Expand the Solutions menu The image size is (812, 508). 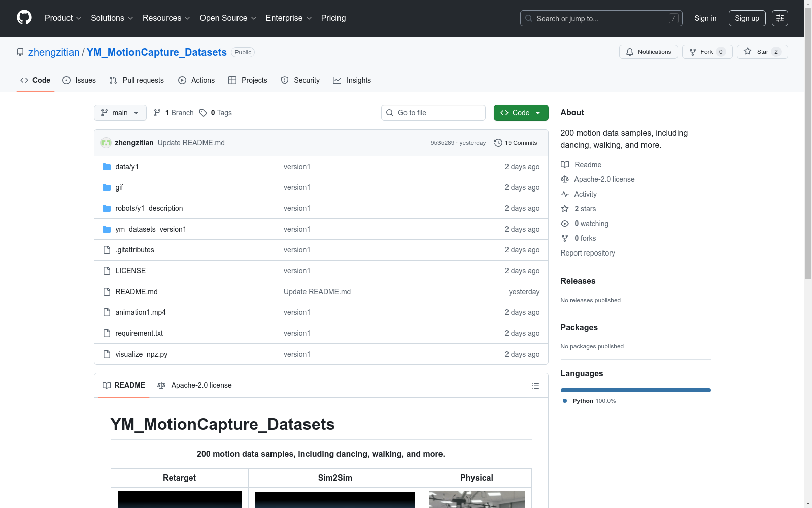pos(112,18)
